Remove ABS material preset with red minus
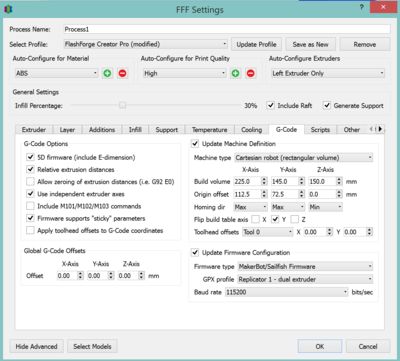The image size is (400, 361). tap(122, 73)
